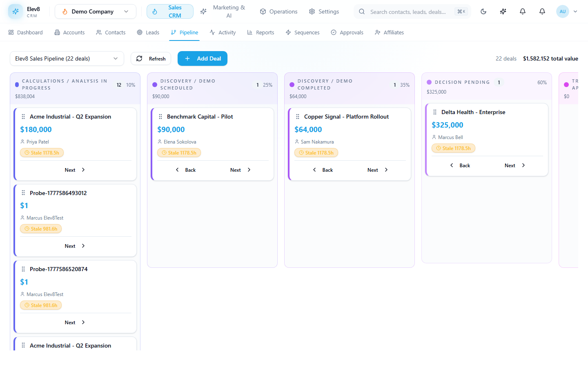Click the Approvals check circle icon

coord(334,32)
